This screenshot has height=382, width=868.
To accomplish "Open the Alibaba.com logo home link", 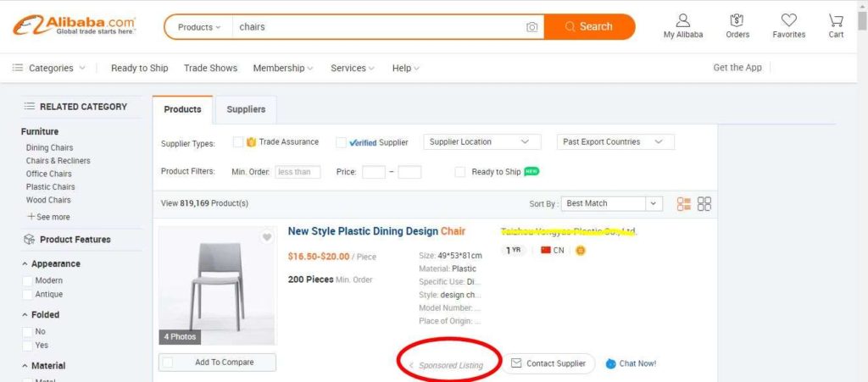I will 75,25.
